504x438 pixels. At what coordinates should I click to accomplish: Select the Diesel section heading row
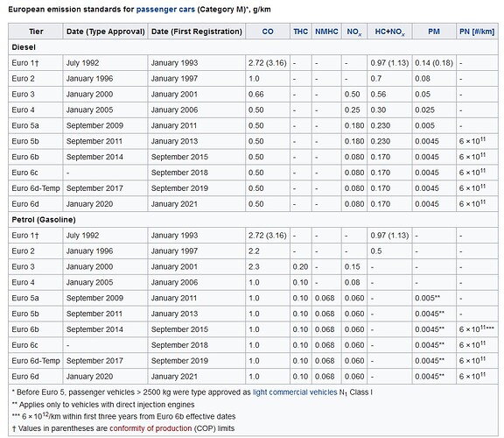253,47
